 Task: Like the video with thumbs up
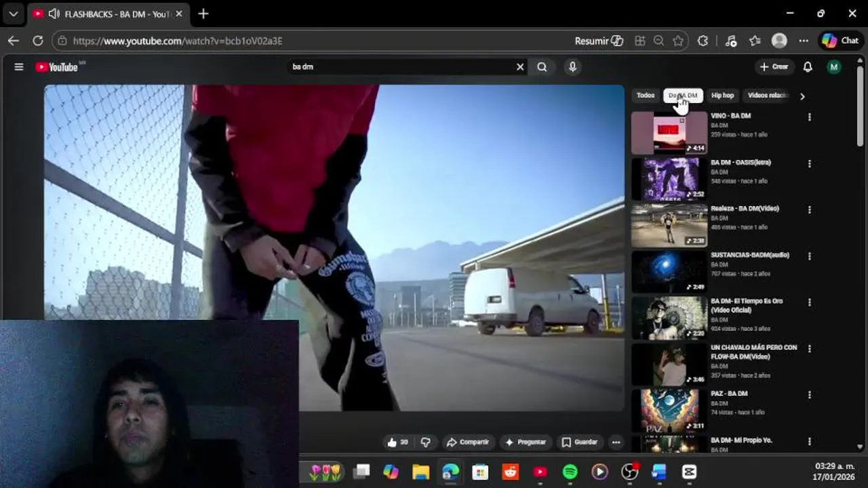pyautogui.click(x=398, y=442)
